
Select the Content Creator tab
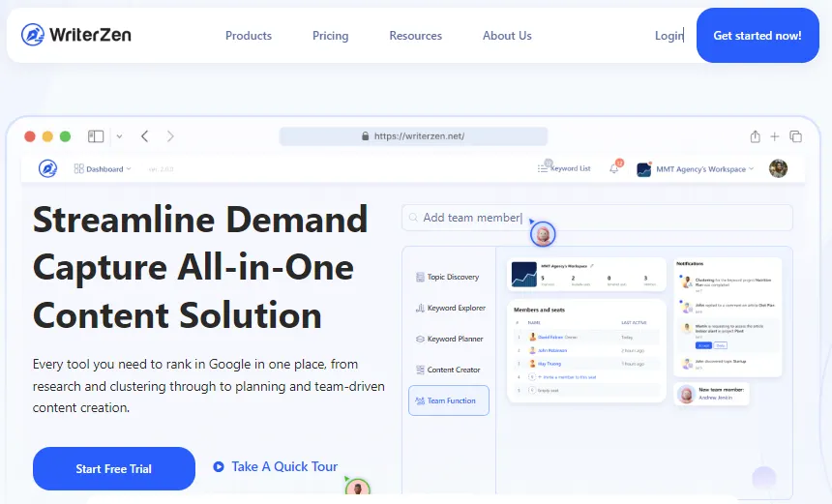(448, 370)
